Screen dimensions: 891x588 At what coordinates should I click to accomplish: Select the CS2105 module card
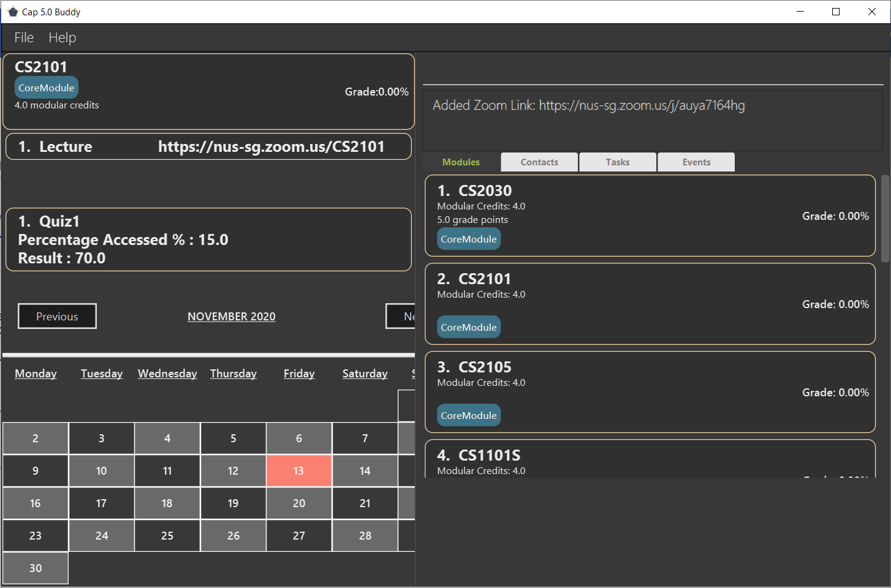pyautogui.click(x=650, y=392)
